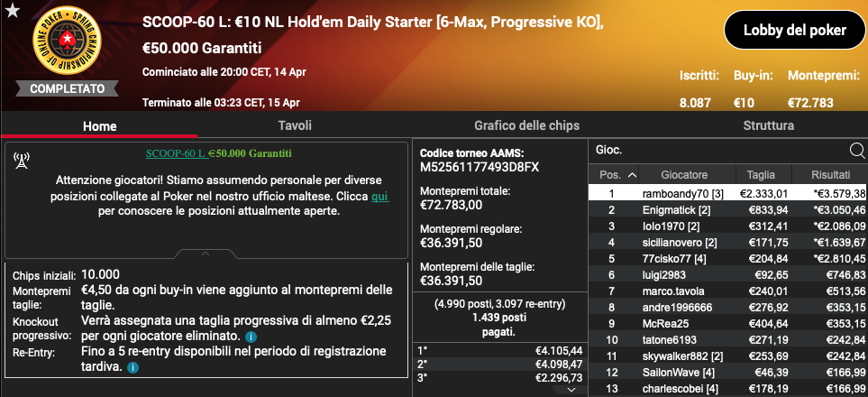The width and height of the screenshot is (868, 397).
Task: Go to the Home tab
Action: tap(100, 125)
